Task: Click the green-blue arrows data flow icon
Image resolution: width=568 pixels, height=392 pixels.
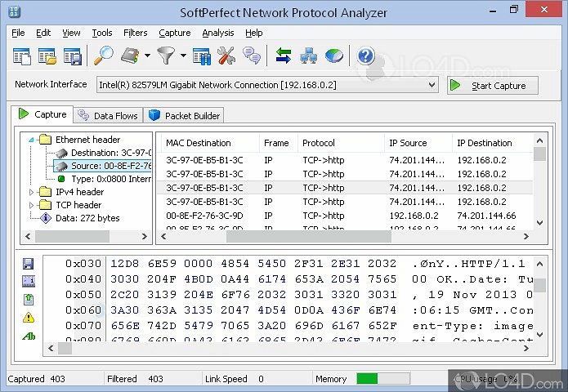Action: point(284,56)
